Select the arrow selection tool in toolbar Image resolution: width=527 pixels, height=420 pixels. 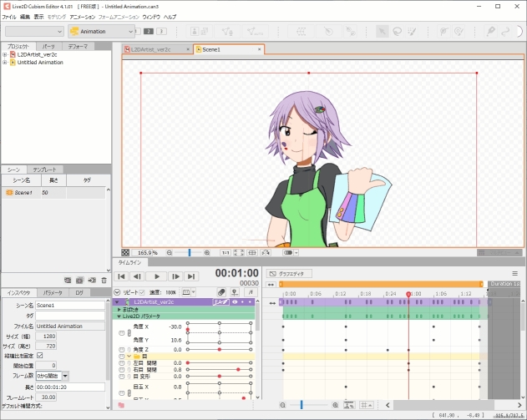pyautogui.click(x=382, y=32)
